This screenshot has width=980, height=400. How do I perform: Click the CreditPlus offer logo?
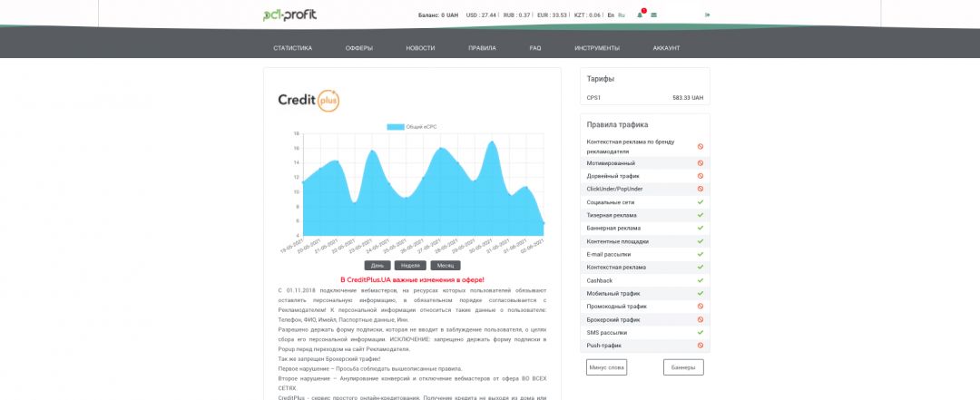309,100
